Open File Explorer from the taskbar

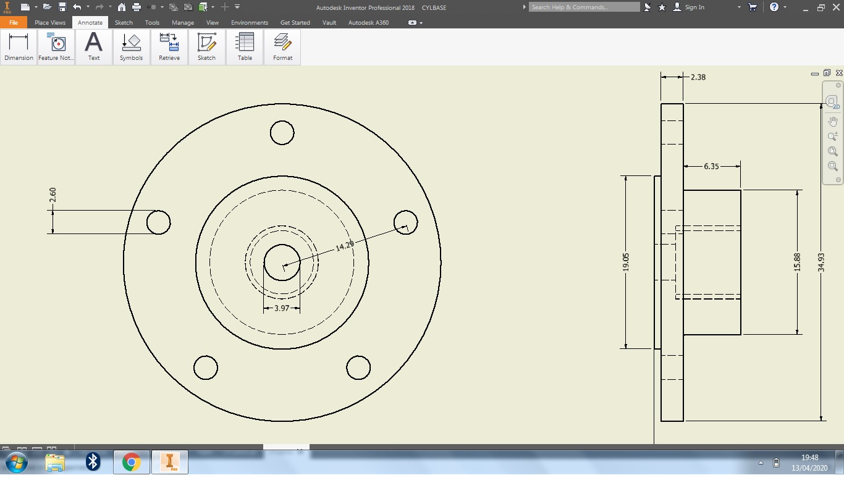click(55, 462)
